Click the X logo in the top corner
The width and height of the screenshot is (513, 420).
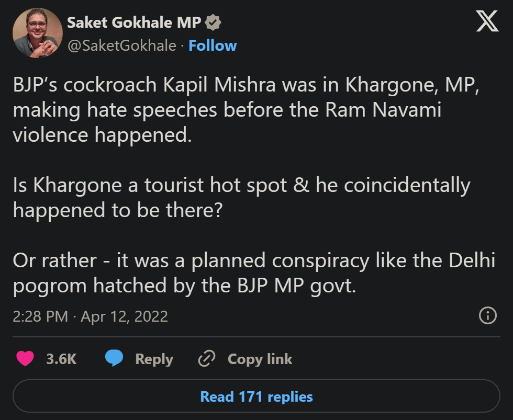[x=487, y=22]
